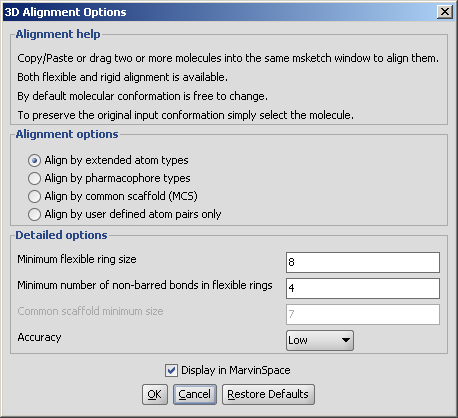Open the Accuracy dropdown showing Low
This screenshot has width=458, height=418.
pos(320,340)
